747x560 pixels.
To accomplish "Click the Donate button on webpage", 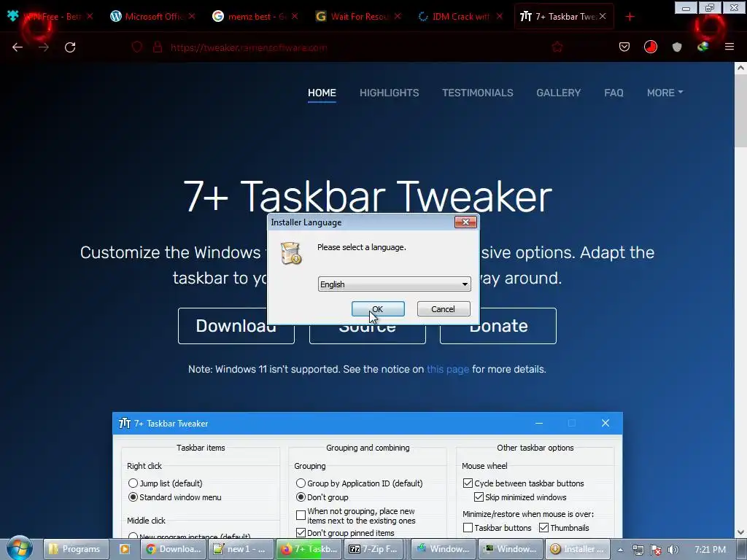I will [x=498, y=326].
